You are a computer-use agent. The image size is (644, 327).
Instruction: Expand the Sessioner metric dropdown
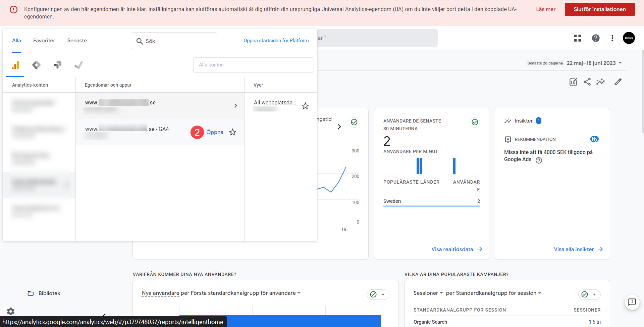tap(428, 293)
